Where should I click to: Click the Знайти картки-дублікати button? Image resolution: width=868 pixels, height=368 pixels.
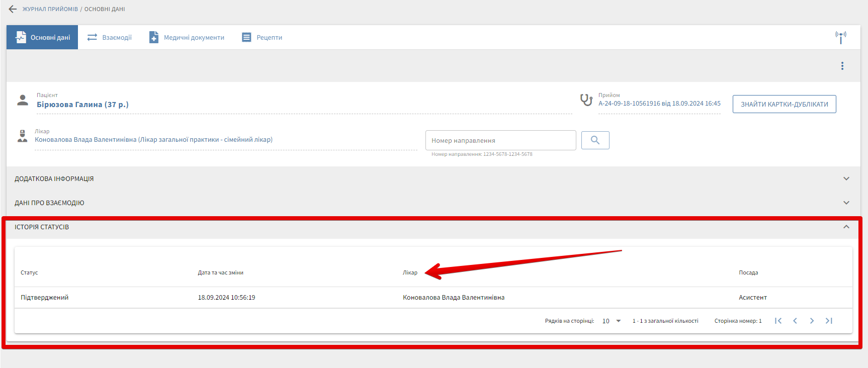pos(784,104)
